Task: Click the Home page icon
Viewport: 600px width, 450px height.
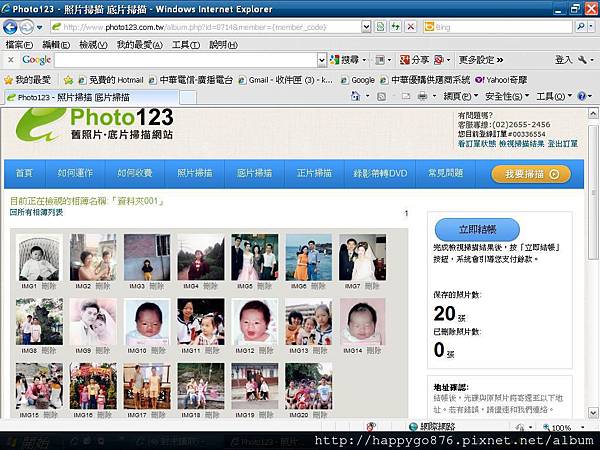Action: click(355, 96)
